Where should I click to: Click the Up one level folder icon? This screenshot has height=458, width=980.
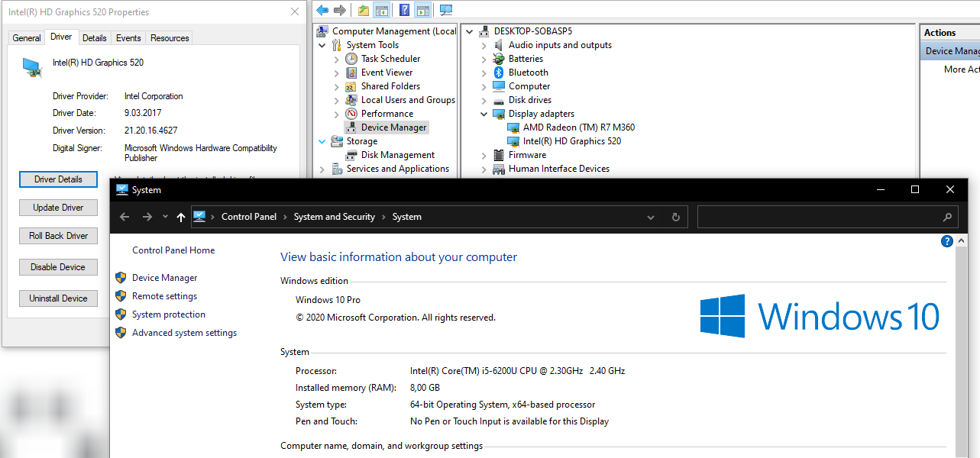[364, 10]
